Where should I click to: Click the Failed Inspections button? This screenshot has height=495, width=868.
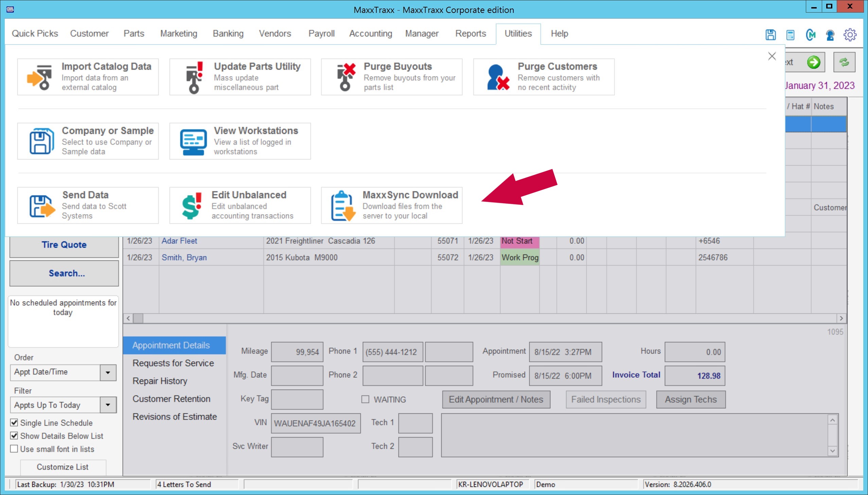coord(606,399)
